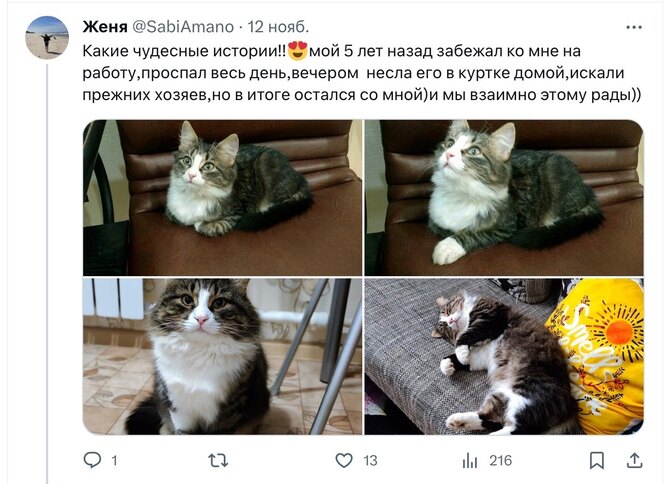The height and width of the screenshot is (484, 666).
Task: Click the 216 views count
Action: click(500, 461)
